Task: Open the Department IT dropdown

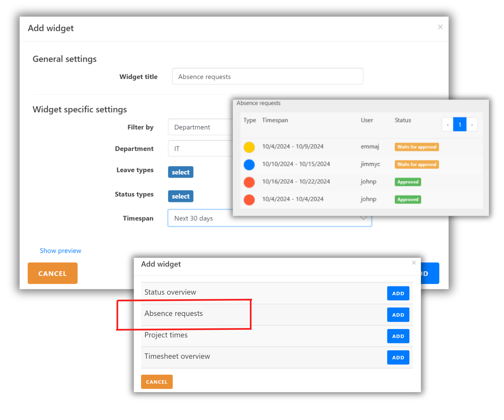Action: (x=200, y=149)
